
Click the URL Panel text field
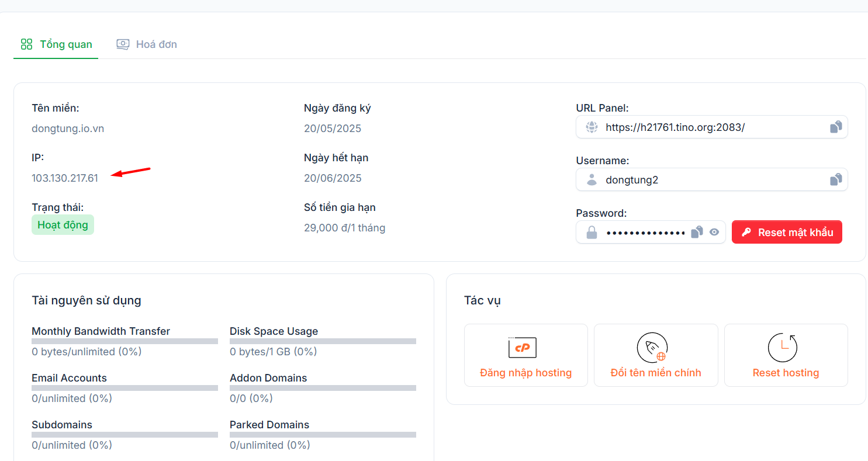pyautogui.click(x=711, y=127)
